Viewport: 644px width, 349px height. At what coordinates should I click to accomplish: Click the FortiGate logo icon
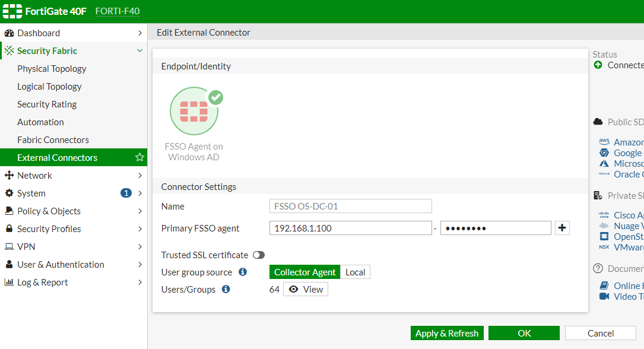pos(12,11)
